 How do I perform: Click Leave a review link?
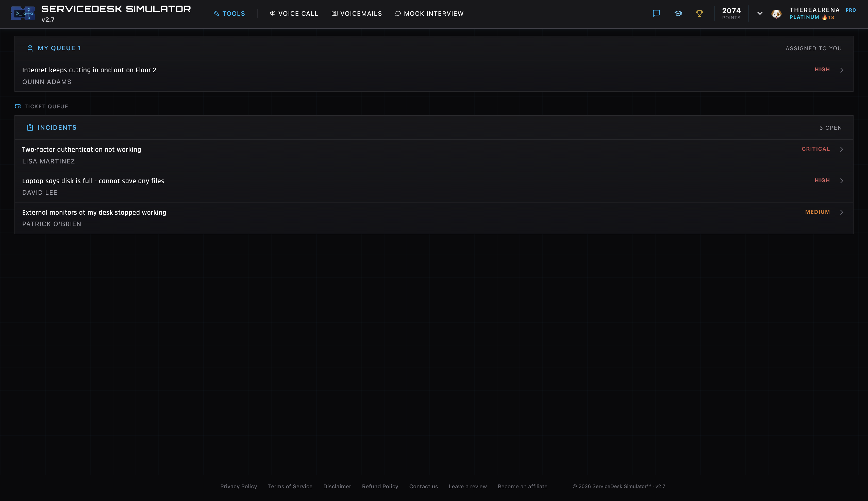tap(468, 486)
